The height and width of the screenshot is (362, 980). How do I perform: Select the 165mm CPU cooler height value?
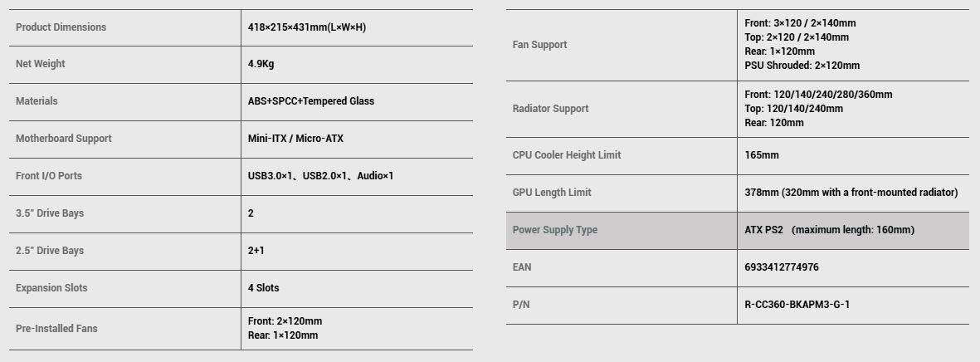tap(762, 155)
